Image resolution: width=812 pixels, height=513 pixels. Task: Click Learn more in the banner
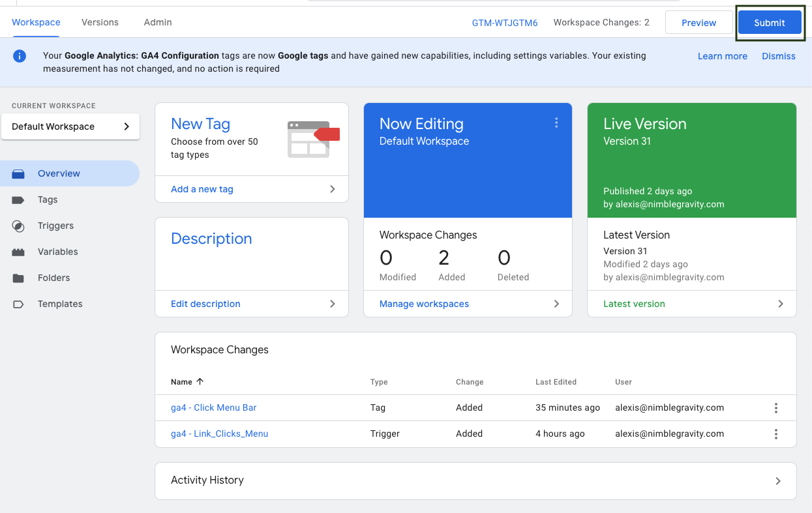723,56
